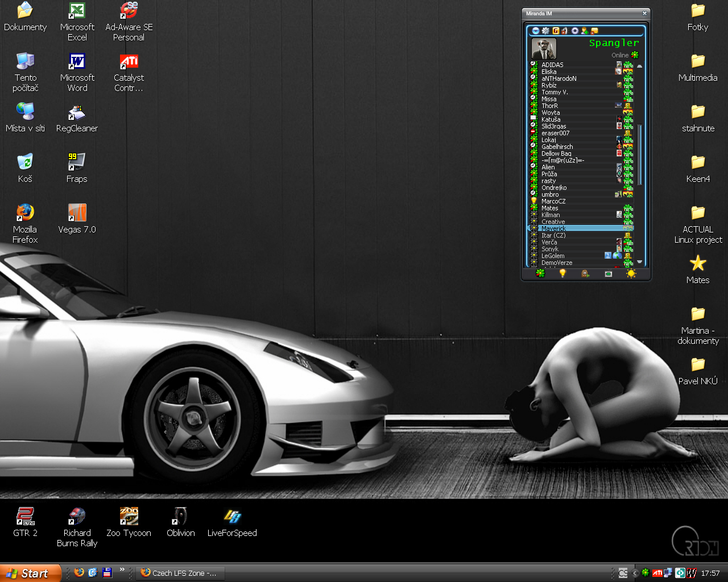Click the Online status label in Miranda

620,55
